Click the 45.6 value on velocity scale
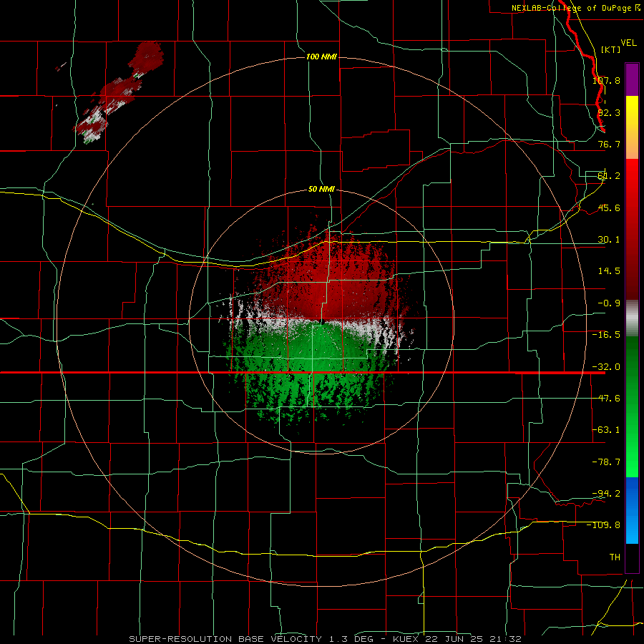The width and height of the screenshot is (644, 644). [609, 208]
